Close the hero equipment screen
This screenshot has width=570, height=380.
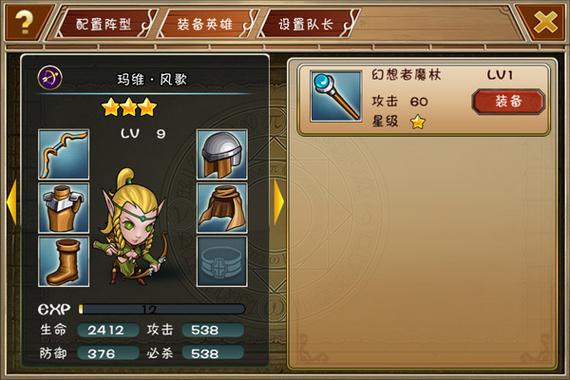[544, 22]
